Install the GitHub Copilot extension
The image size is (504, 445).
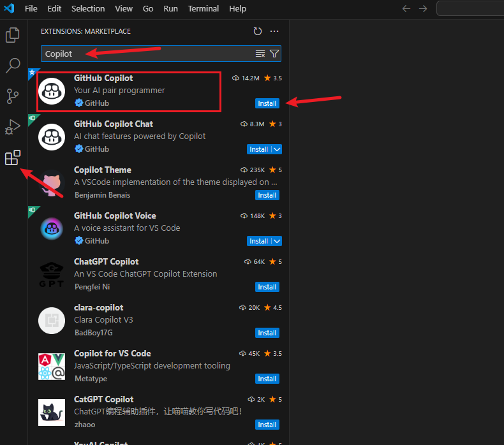coord(267,103)
